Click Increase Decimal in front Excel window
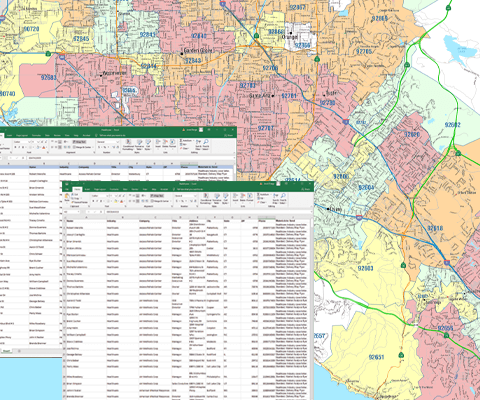 tap(192, 201)
